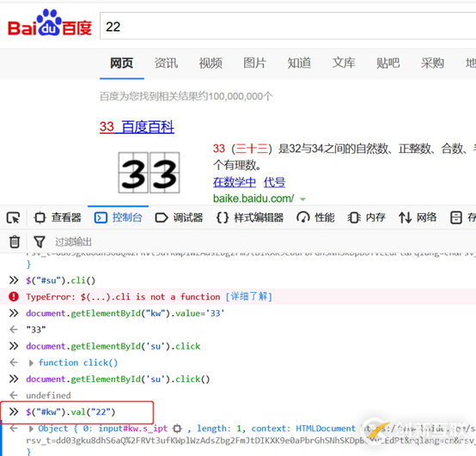Open the storage panel icon at toolbar end
476x456 pixels.
(456, 217)
